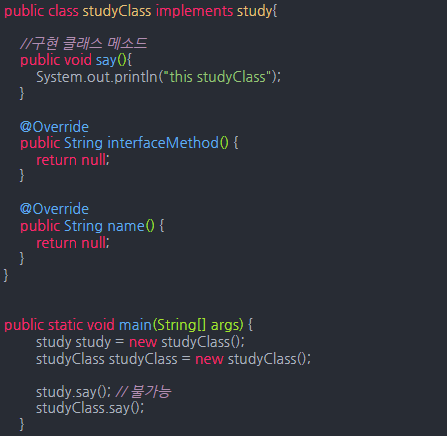Click 'static' keyword in main declaration
The width and height of the screenshot is (447, 436).
65,325
